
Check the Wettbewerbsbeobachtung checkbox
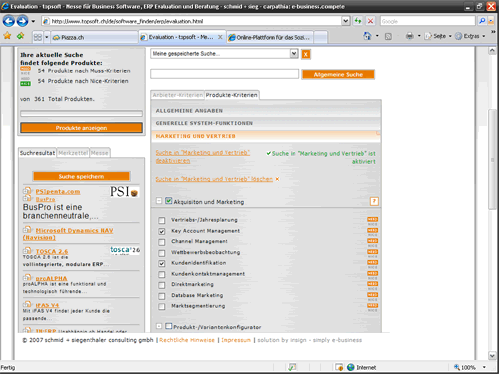[162, 253]
